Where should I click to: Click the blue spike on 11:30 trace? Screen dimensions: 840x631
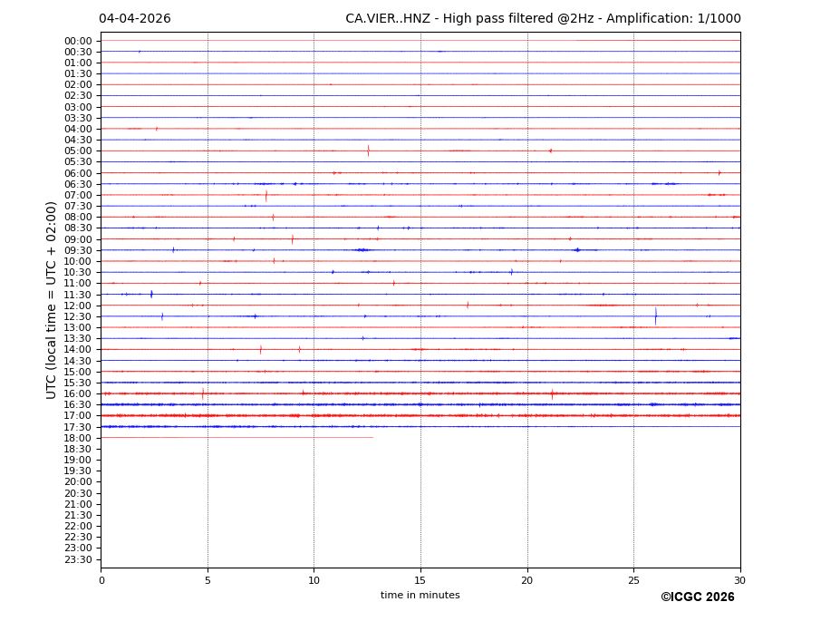coord(151,294)
